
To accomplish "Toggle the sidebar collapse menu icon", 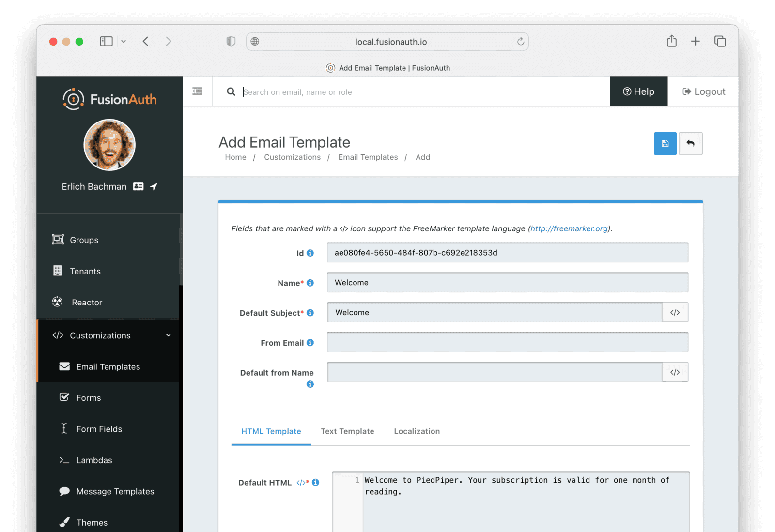I will [197, 91].
